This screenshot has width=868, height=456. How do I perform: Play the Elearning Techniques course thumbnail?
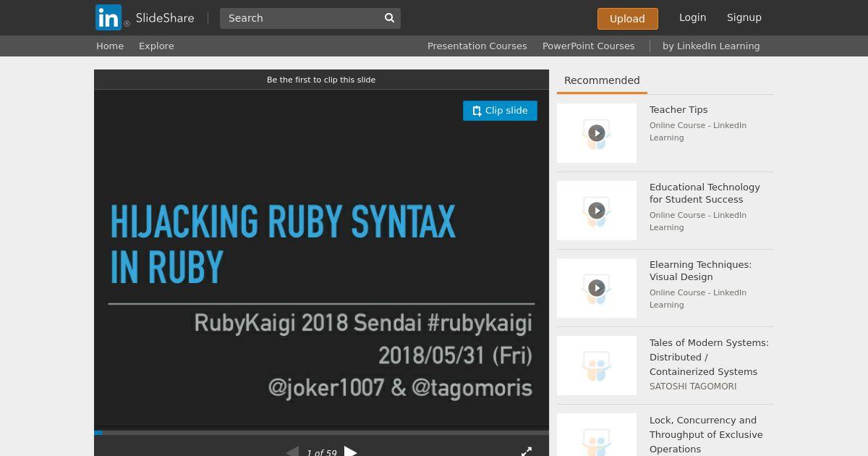pyautogui.click(x=597, y=288)
